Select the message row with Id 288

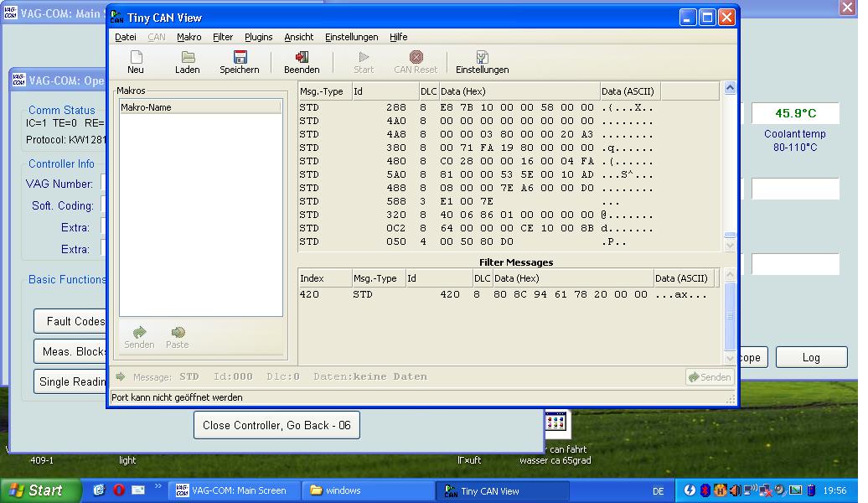pos(509,107)
